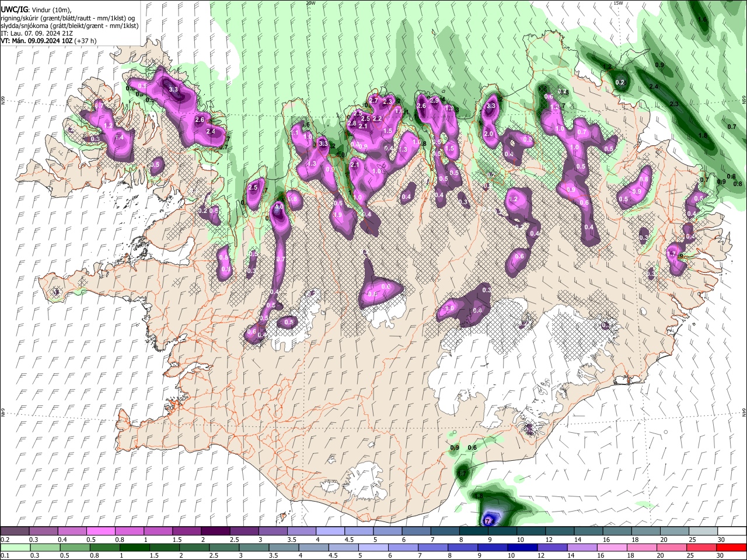The width and height of the screenshot is (747, 560).
Task: Click the '0.2' label in snow legend row
Action: 4,540
